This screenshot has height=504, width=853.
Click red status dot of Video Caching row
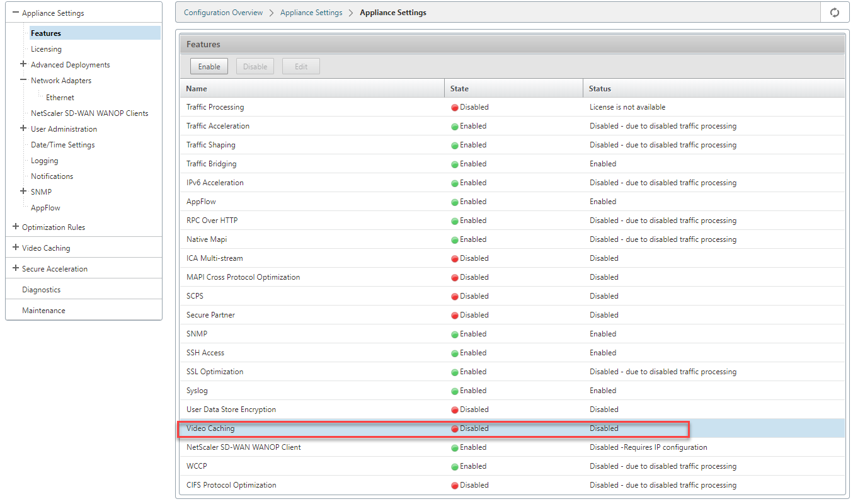pyautogui.click(x=454, y=429)
